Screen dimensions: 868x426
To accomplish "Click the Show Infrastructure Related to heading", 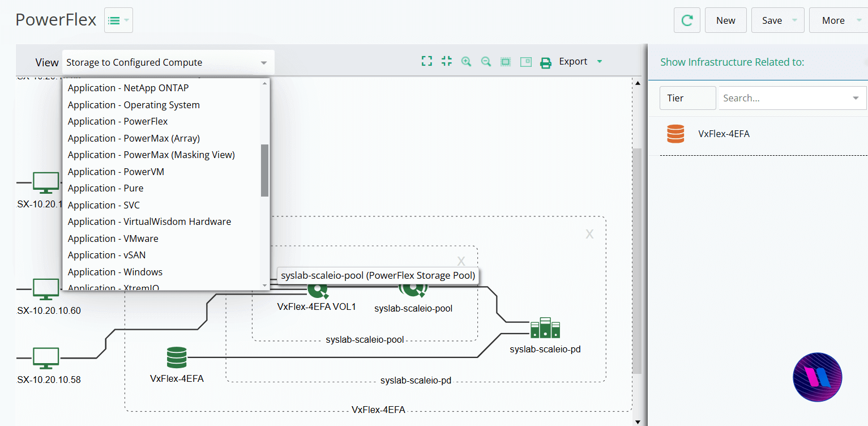I will point(732,62).
